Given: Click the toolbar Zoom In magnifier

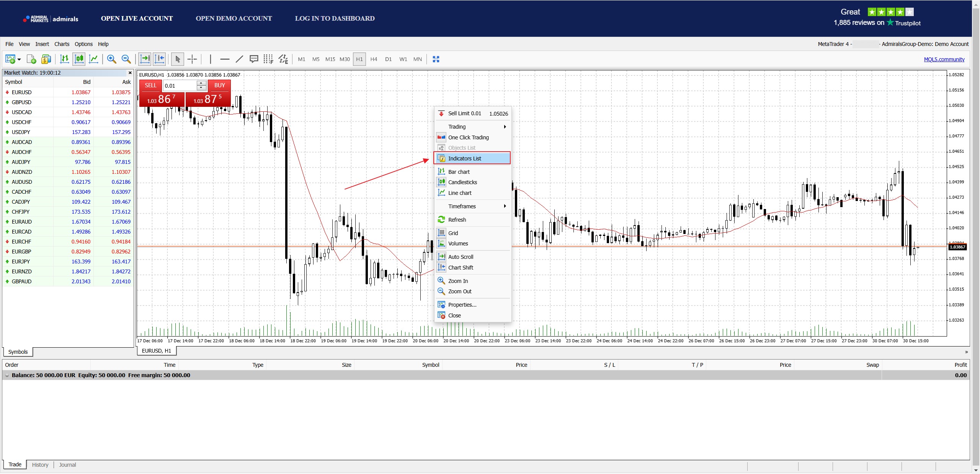Looking at the screenshot, I should coord(111,59).
